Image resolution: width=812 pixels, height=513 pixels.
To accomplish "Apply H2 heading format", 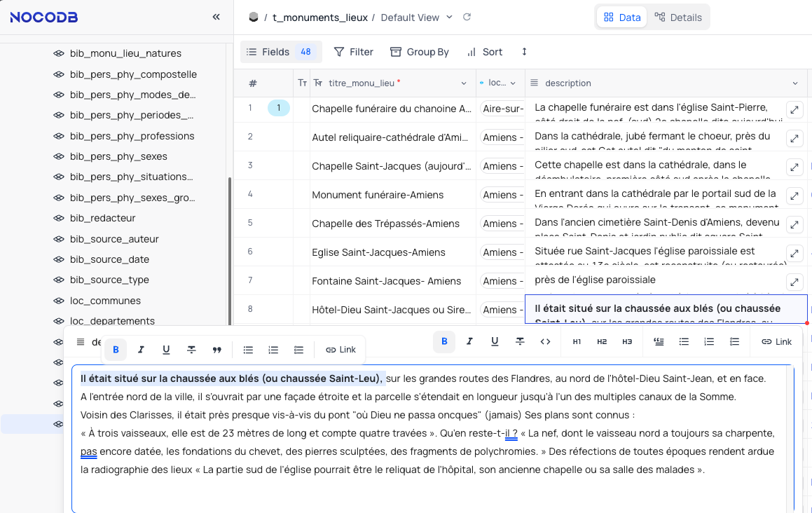I will click(x=602, y=341).
